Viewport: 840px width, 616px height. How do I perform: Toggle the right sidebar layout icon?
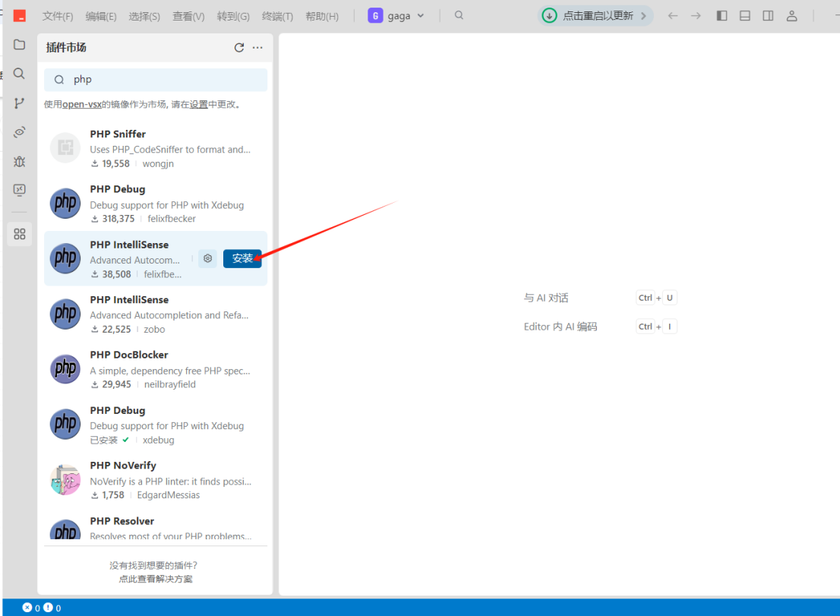768,16
